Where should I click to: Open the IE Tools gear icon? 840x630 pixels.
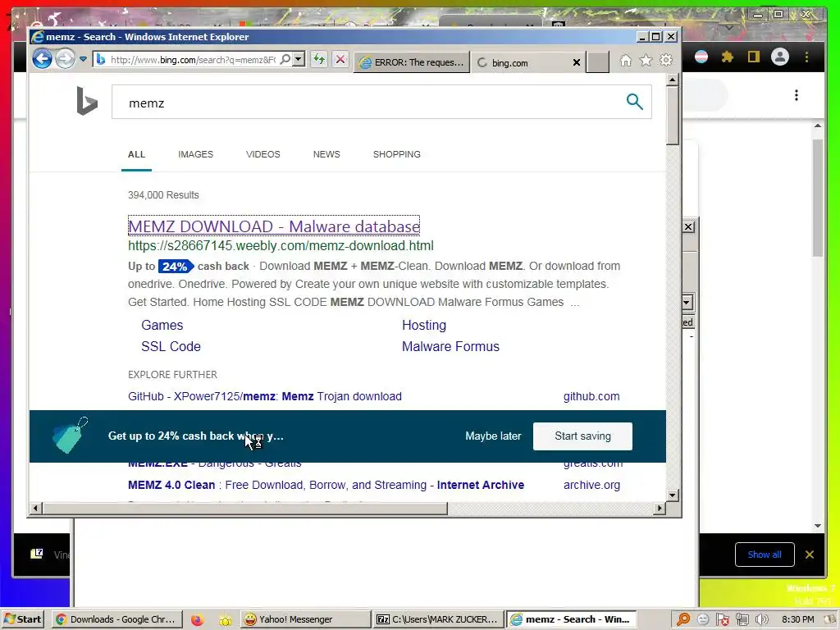click(666, 60)
